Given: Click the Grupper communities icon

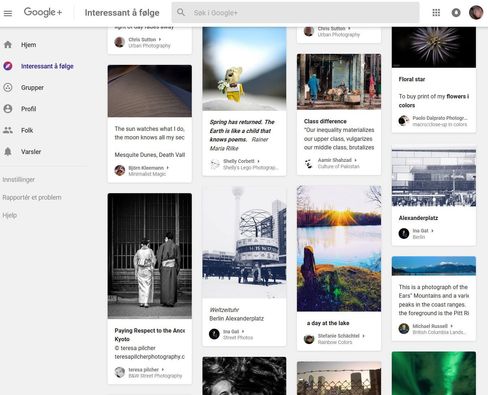Looking at the screenshot, I should click(8, 87).
